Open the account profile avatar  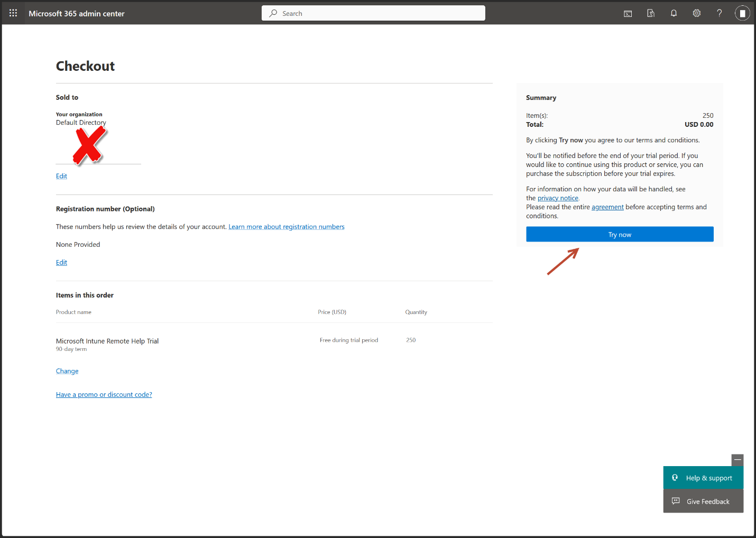tap(742, 14)
